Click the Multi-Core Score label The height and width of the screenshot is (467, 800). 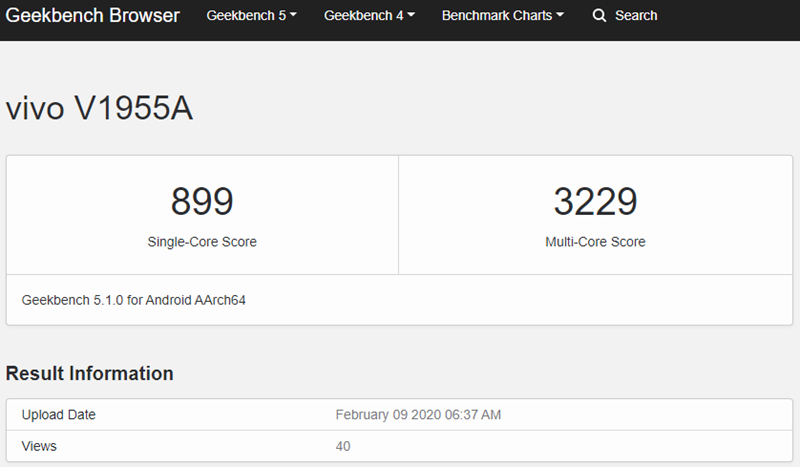tap(595, 242)
